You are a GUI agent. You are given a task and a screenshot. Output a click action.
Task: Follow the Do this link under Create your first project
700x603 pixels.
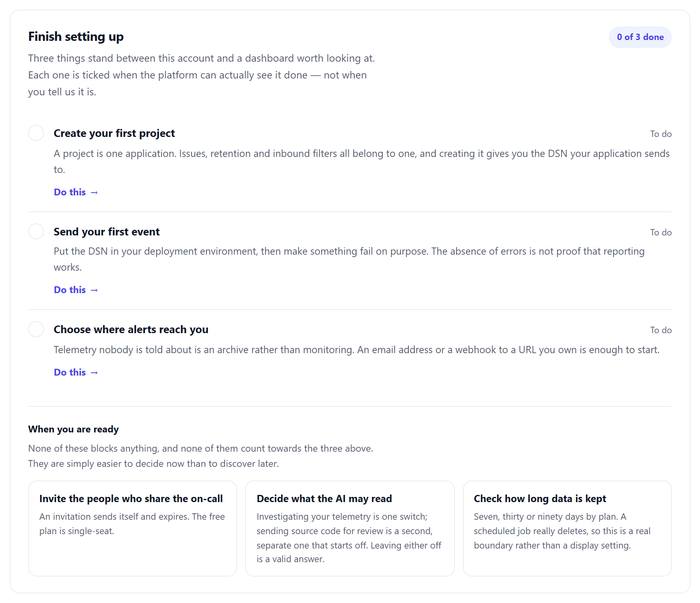[x=76, y=192]
